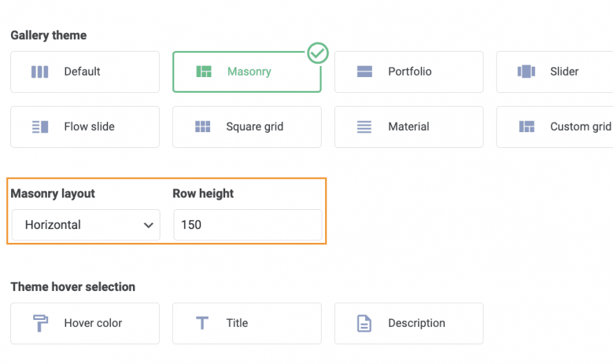Click the Title hover T icon
Viewport: 613px width, 364px height.
202,323
